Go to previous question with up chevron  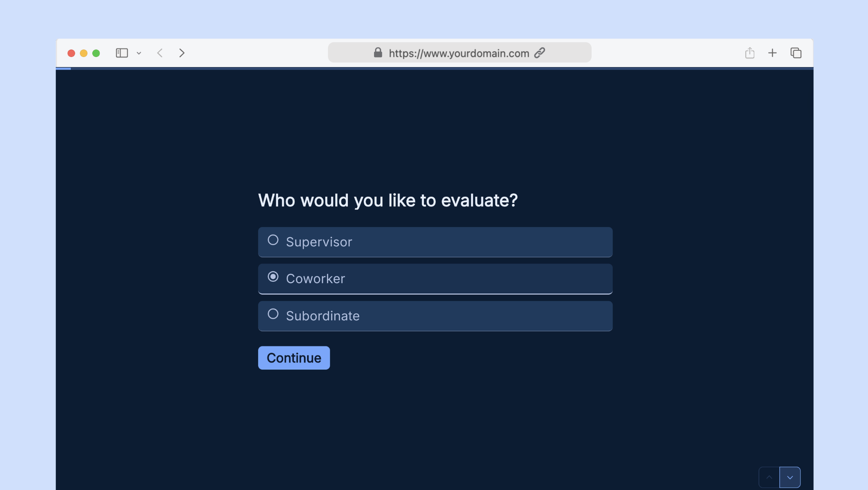point(769,477)
